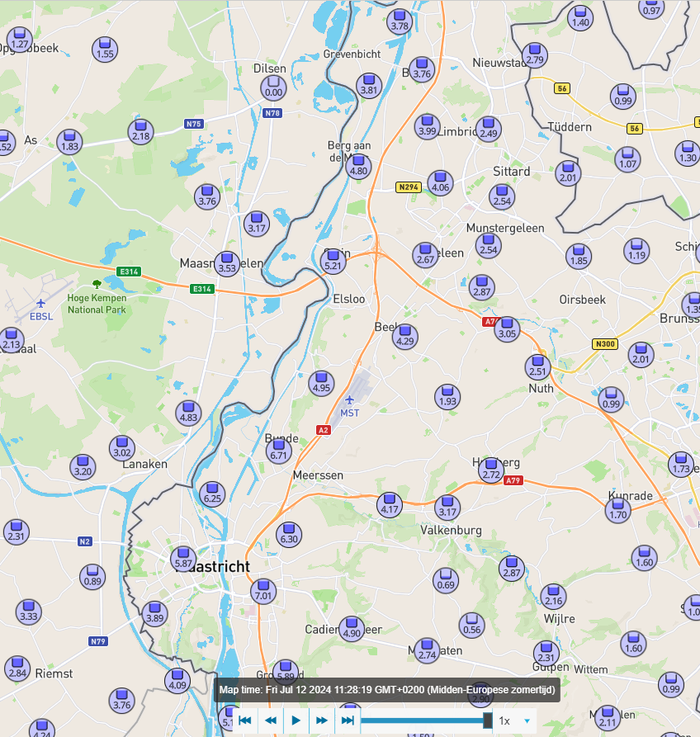
Task: Select the 3.78 gauge marker
Action: pos(400,21)
